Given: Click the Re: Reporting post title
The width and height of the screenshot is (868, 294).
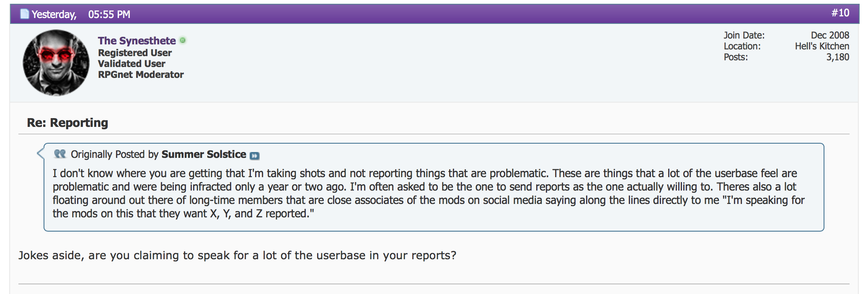Looking at the screenshot, I should tap(67, 123).
